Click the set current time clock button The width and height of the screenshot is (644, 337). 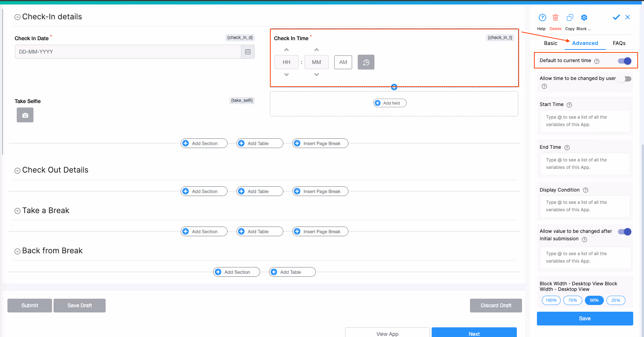point(366,62)
